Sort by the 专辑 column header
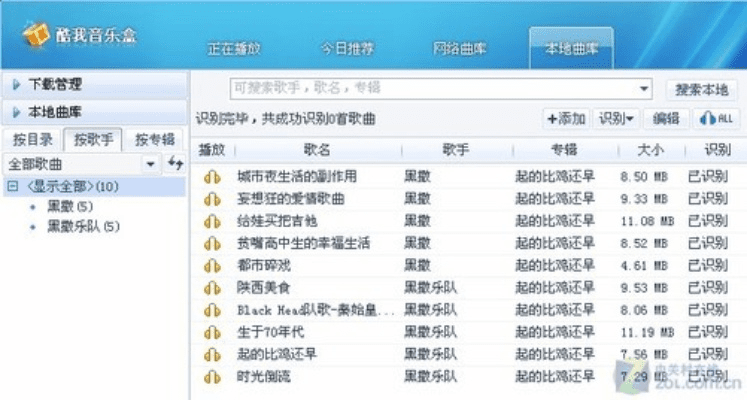 point(564,150)
